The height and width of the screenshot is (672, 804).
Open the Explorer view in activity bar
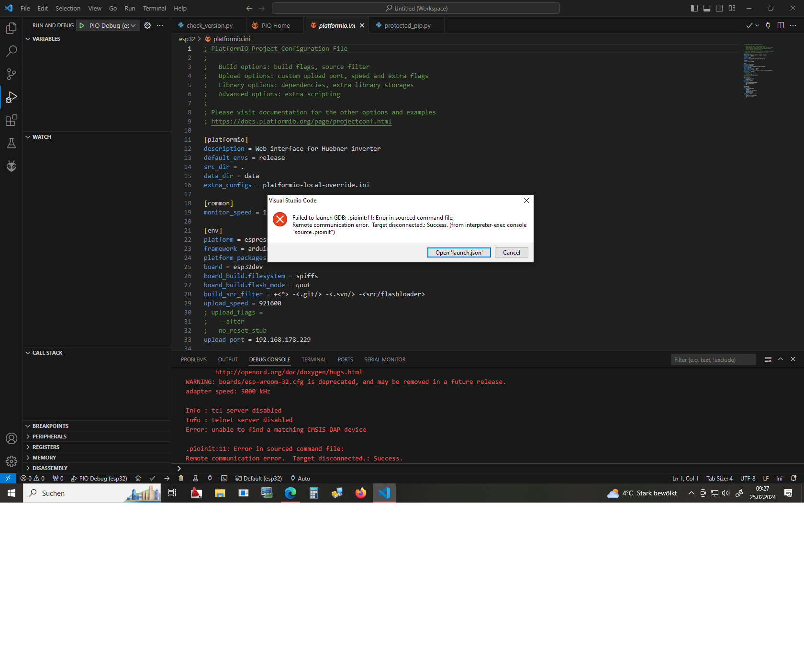click(11, 28)
